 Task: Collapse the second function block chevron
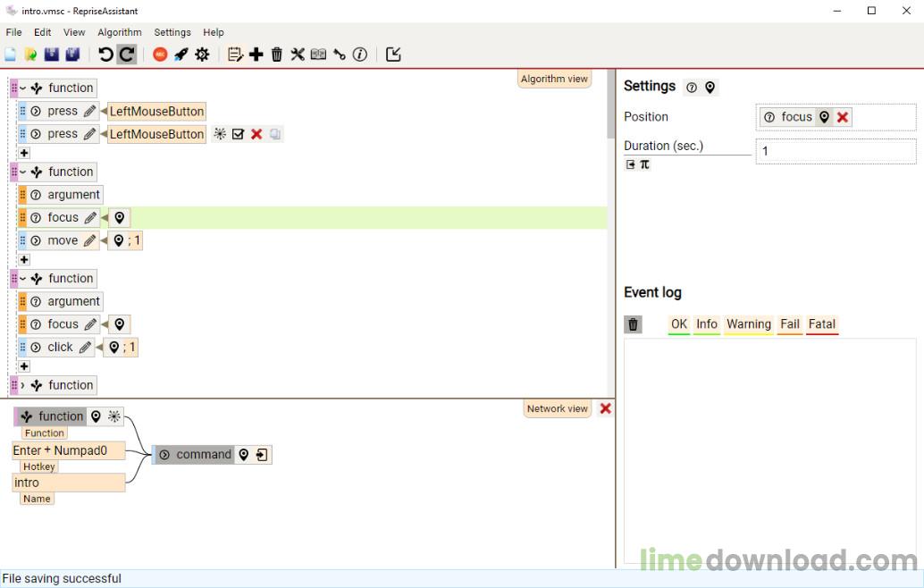point(23,172)
